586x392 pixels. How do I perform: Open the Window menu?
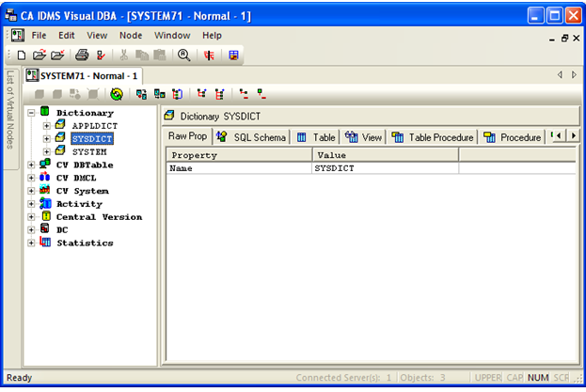[172, 36]
